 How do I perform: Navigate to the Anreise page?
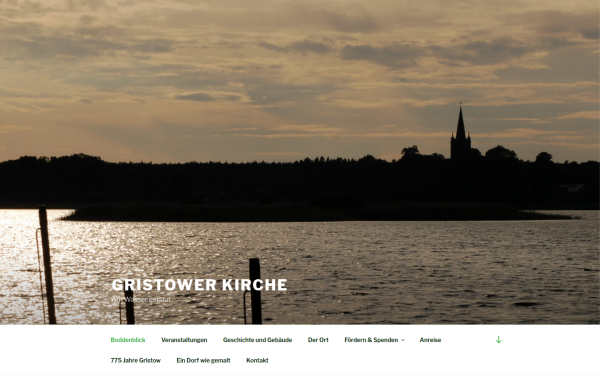(x=430, y=340)
